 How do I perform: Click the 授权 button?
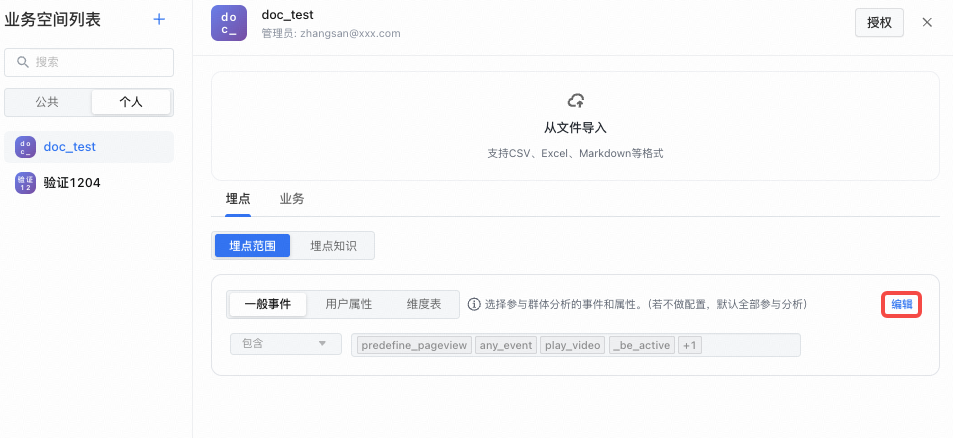(x=879, y=22)
